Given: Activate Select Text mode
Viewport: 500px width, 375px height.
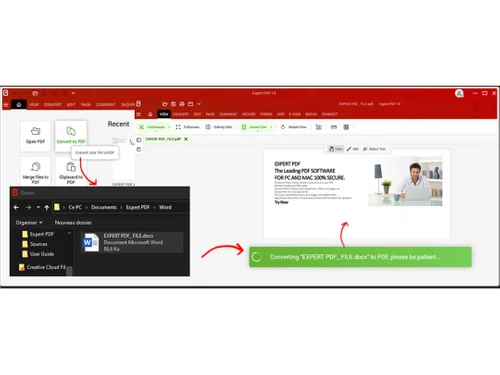Looking at the screenshot, I should click(374, 149).
